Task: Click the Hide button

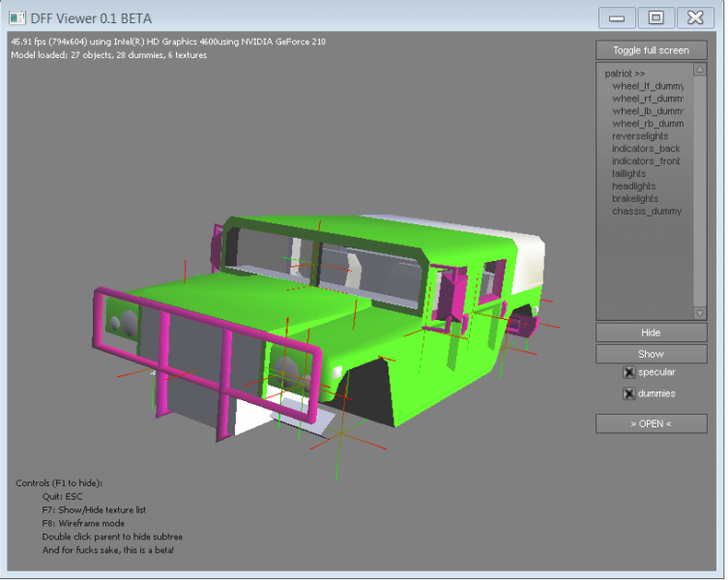Action: coord(651,333)
